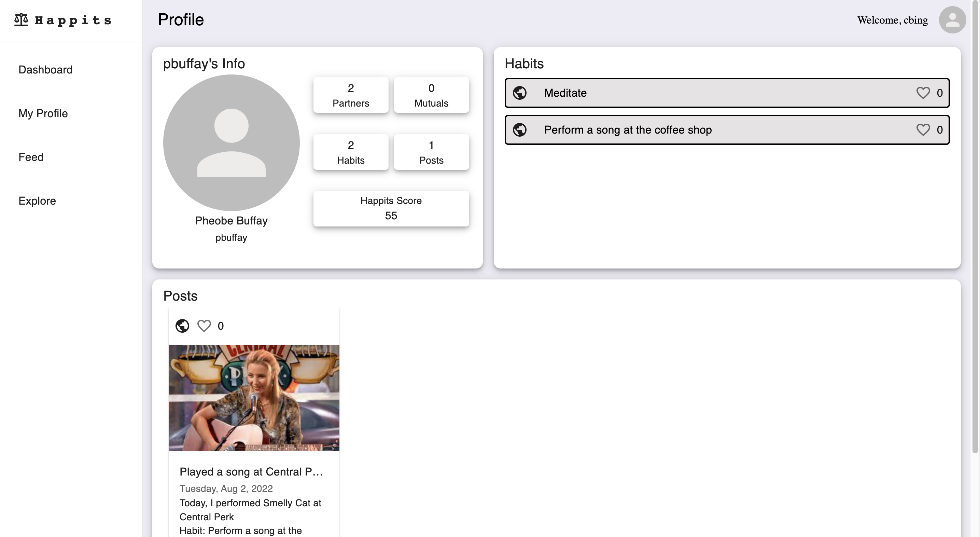The height and width of the screenshot is (537, 980).
Task: Click the post title Played a song at Central P…
Action: [251, 472]
